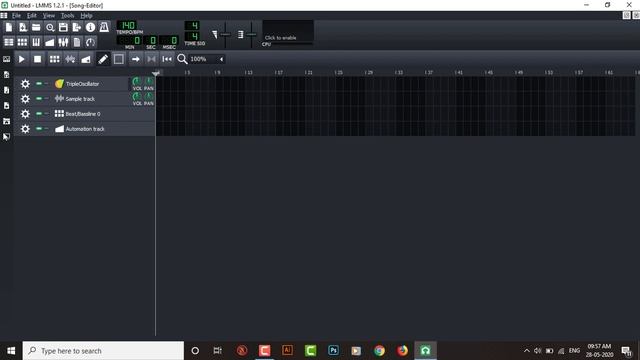
Task: Create new project from template
Action: (x=23, y=27)
